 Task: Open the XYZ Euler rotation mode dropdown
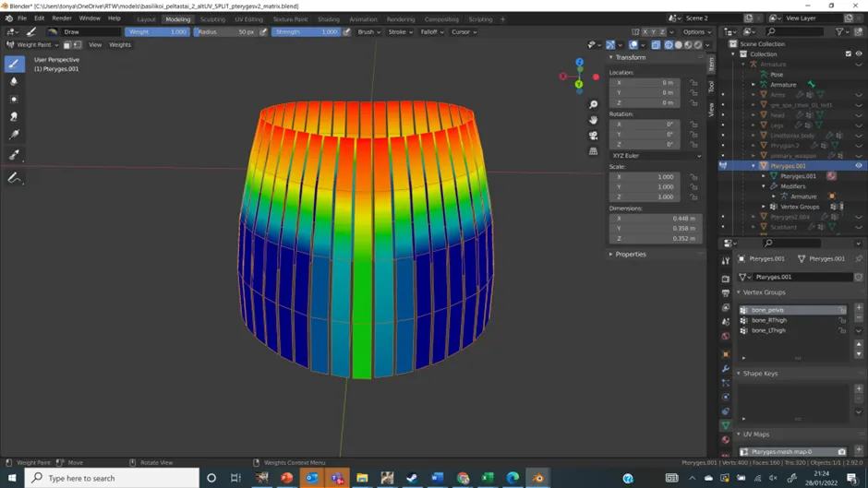tap(656, 156)
